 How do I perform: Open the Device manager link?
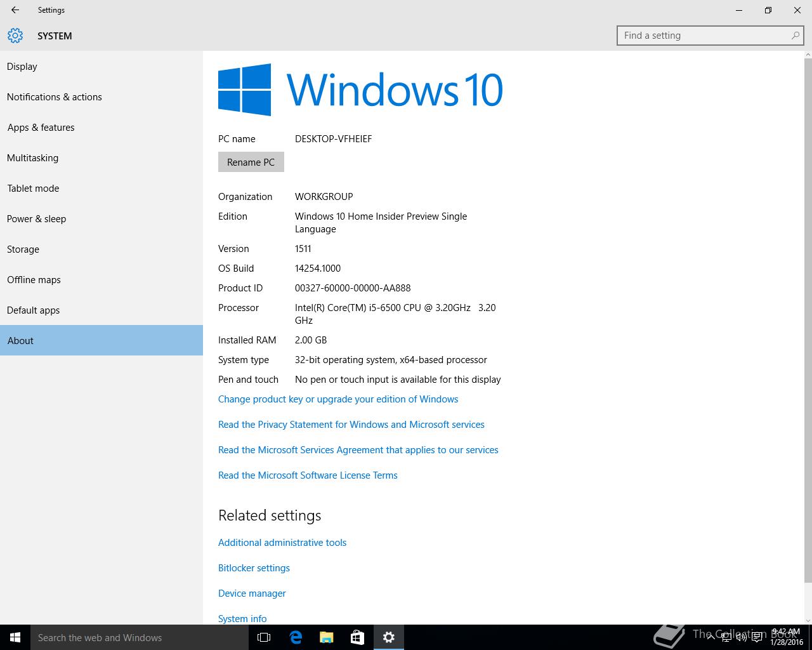252,594
